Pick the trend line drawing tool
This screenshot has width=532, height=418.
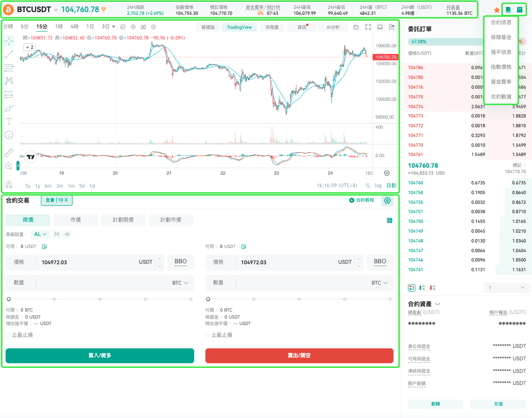[9, 54]
